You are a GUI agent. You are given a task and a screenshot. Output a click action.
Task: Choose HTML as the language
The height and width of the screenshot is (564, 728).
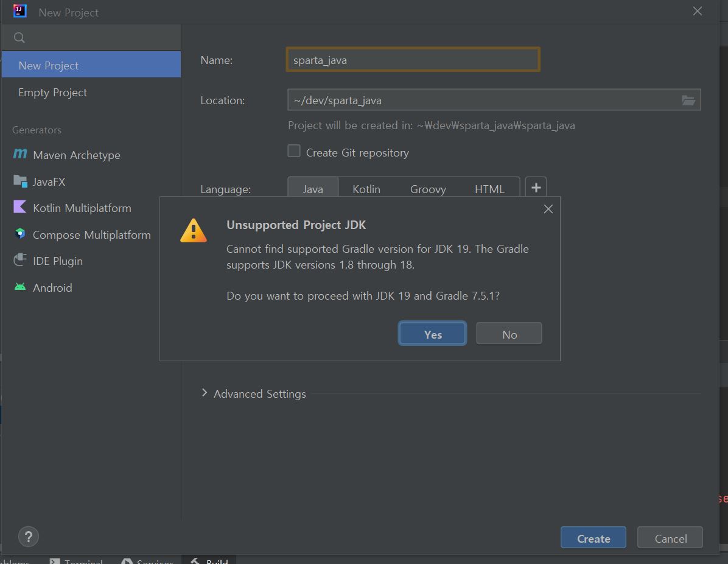pos(489,189)
